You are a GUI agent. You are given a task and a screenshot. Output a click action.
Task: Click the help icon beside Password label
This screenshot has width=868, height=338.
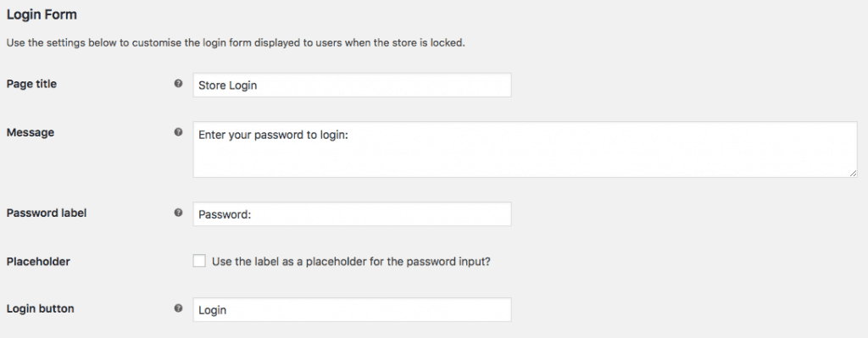click(x=178, y=213)
